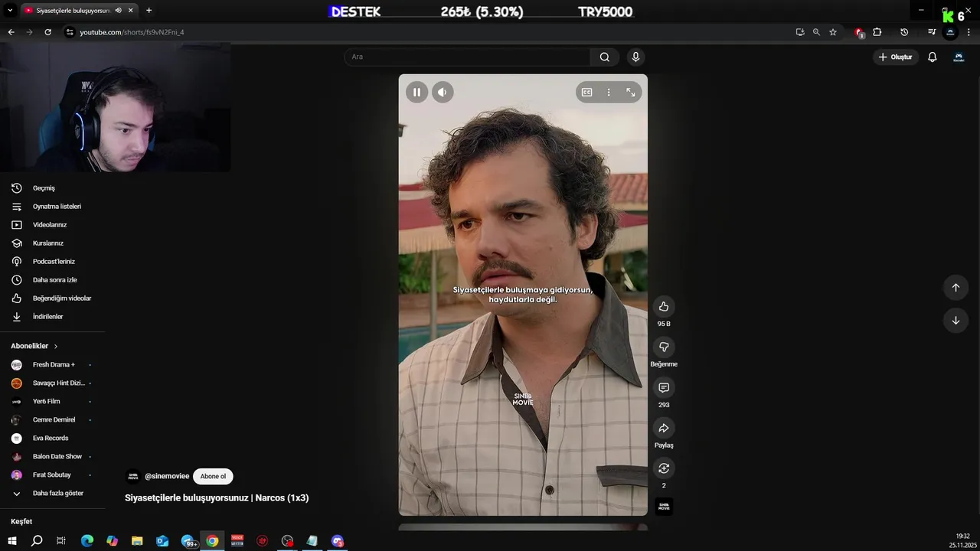980x551 pixels.
Task: Toggle closed captions on the short
Action: [x=586, y=93]
